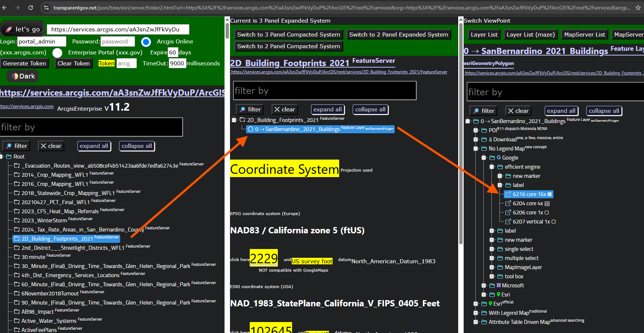Click the filter by box in left panel
Screen dimensions: 644x333
coord(91,127)
